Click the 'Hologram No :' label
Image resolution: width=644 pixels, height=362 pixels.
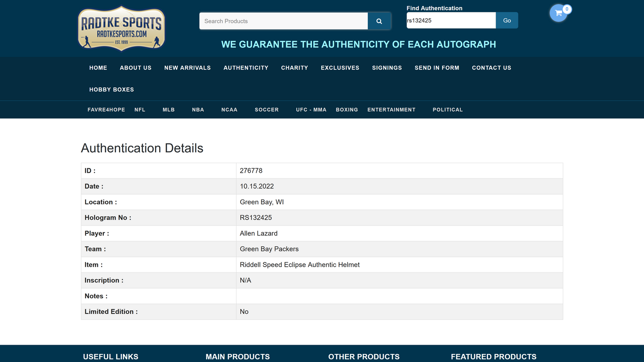coord(108,218)
